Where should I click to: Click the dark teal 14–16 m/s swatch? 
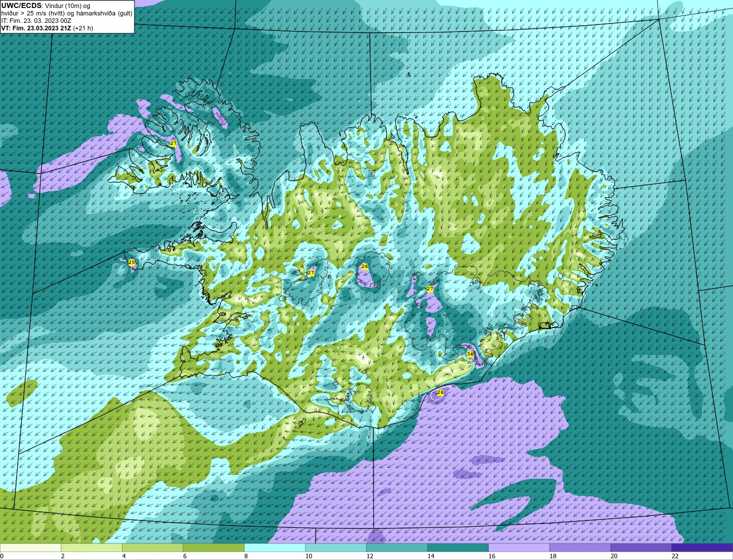tap(458, 547)
